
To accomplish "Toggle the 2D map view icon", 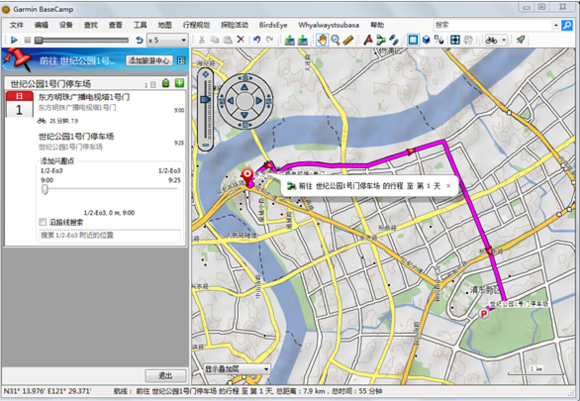I will [x=413, y=40].
